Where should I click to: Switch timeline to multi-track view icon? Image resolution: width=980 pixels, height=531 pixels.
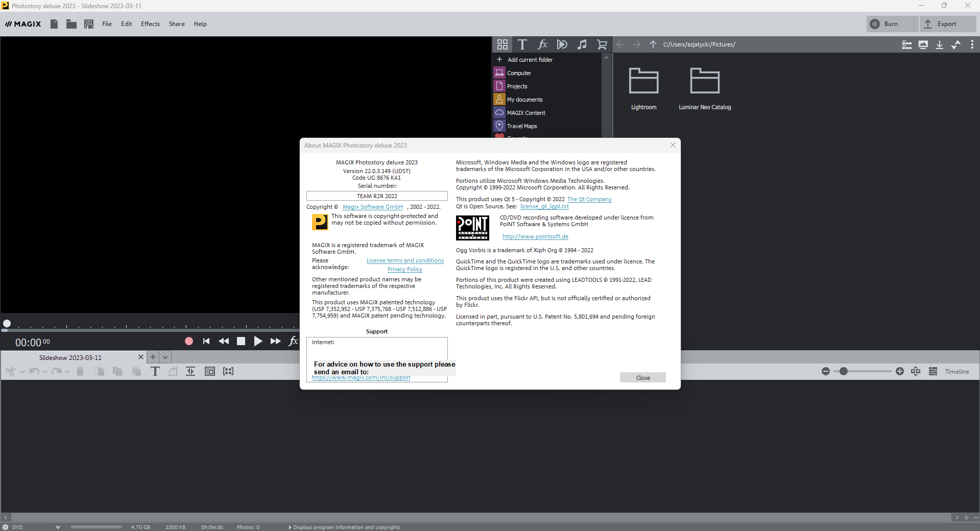[933, 371]
